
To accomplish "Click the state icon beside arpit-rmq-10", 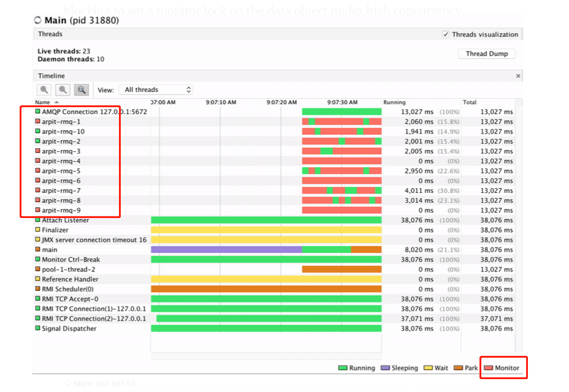I will tap(37, 131).
